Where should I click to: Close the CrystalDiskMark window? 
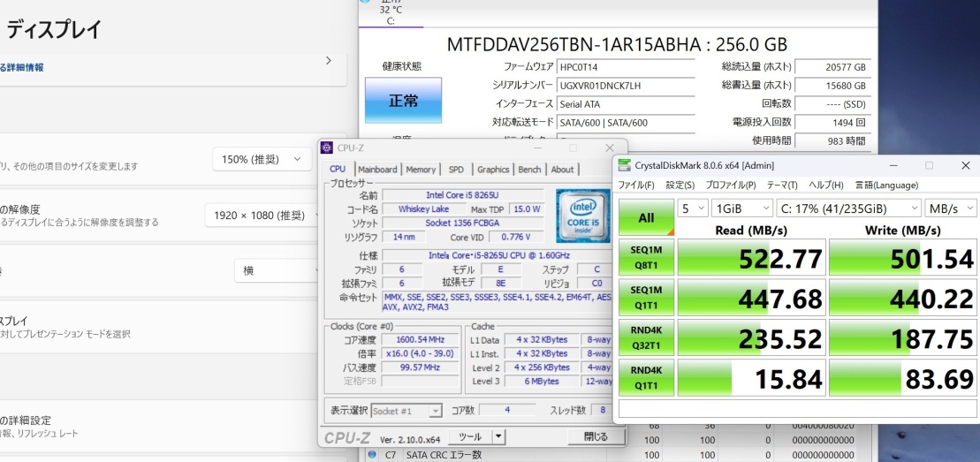(x=965, y=166)
